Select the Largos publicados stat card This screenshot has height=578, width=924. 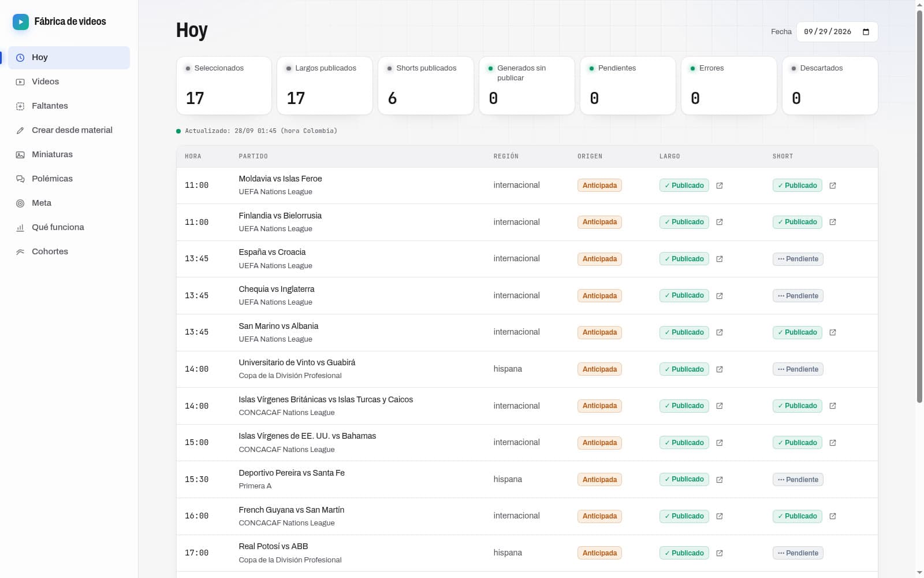coord(325,86)
